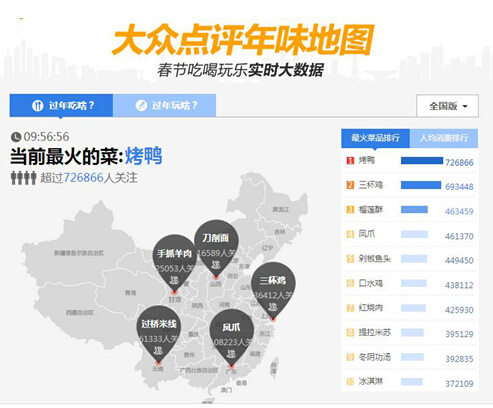Click the rank 5 badge for 剁椒鱼头
Viewport: 493px width, 408px height.
pyautogui.click(x=350, y=259)
